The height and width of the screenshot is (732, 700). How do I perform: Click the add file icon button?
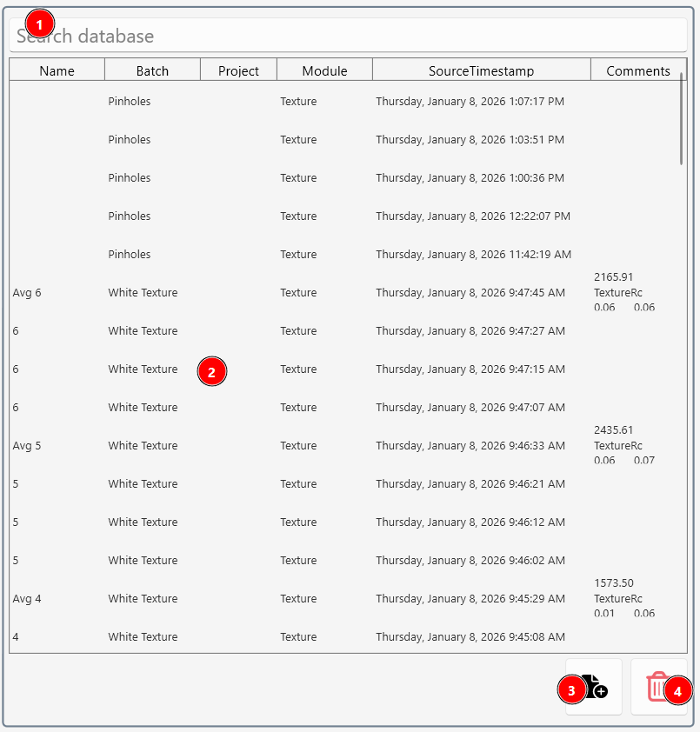pos(595,687)
